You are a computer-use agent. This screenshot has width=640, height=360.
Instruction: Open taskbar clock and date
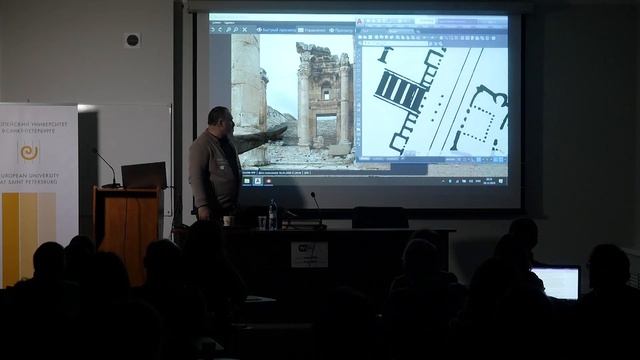click(489, 181)
